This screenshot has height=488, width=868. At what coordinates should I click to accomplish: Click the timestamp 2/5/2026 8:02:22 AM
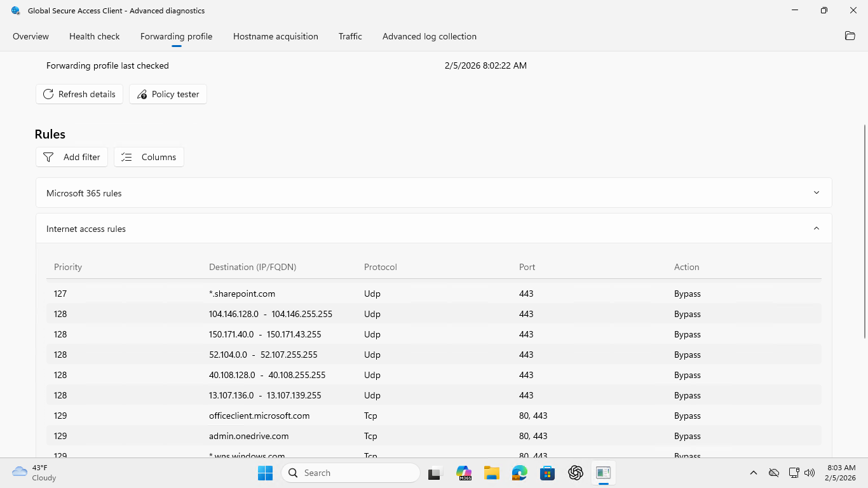[x=485, y=65]
